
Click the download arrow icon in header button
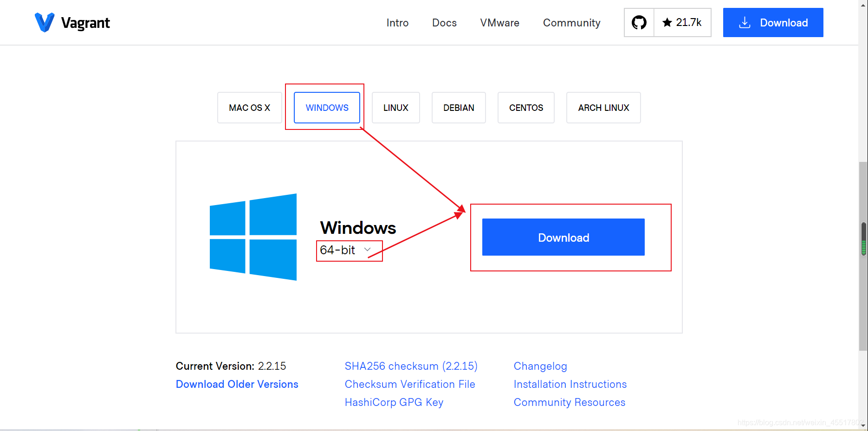(745, 22)
